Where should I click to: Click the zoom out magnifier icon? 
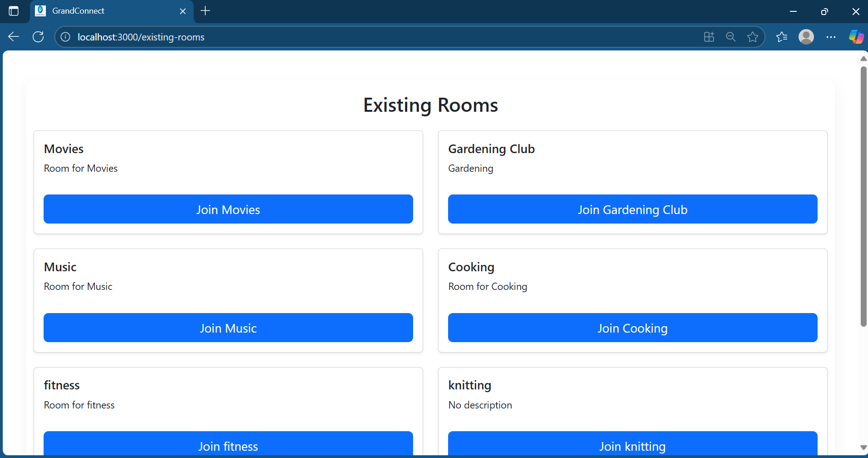[731, 37]
